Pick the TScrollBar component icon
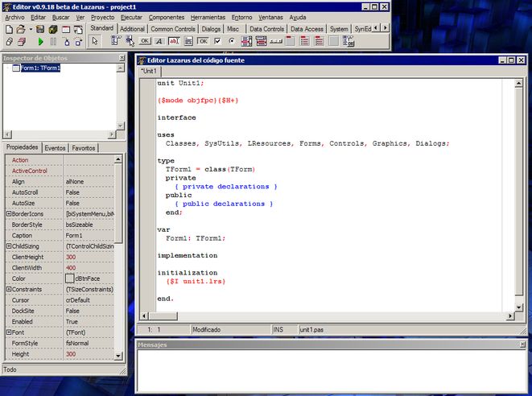 click(276, 41)
